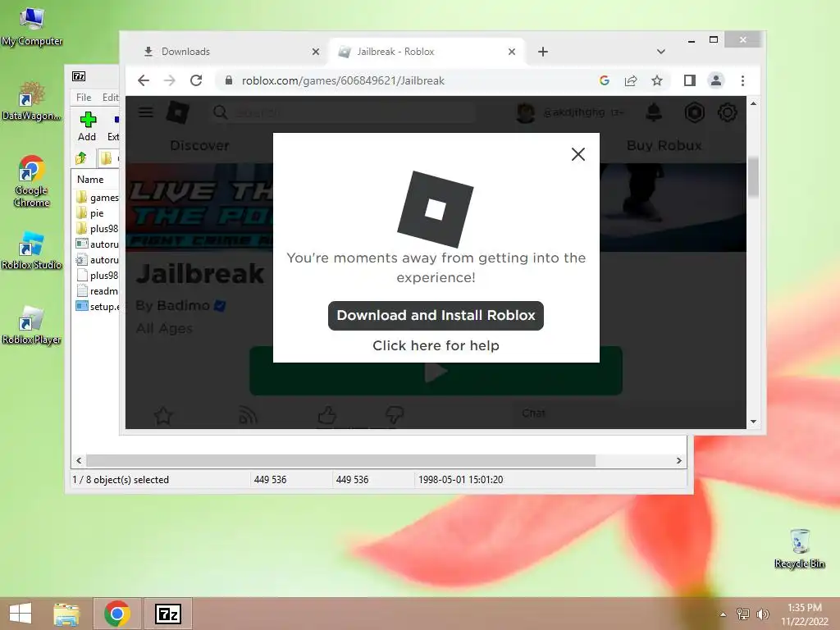Reload the Jailbreak page
Viewport: 840px width, 630px height.
pos(196,80)
